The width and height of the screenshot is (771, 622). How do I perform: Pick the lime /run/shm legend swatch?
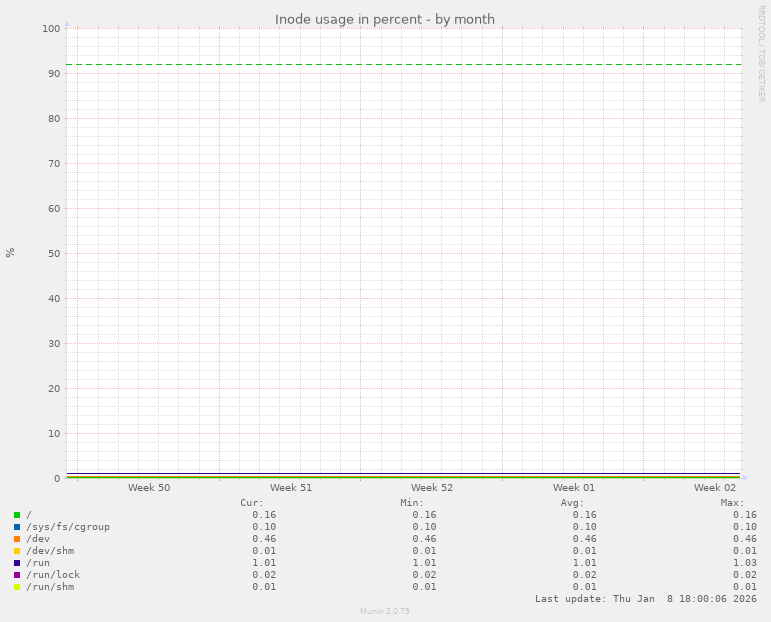[x=17, y=587]
